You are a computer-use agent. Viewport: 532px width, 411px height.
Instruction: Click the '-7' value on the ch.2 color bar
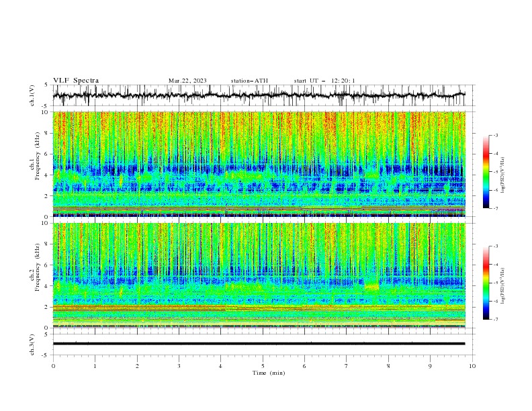(x=496, y=320)
